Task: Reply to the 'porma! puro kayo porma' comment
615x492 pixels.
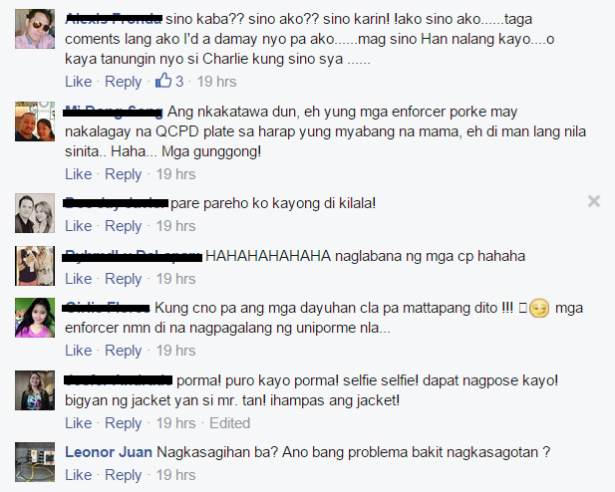Action: click(123, 423)
